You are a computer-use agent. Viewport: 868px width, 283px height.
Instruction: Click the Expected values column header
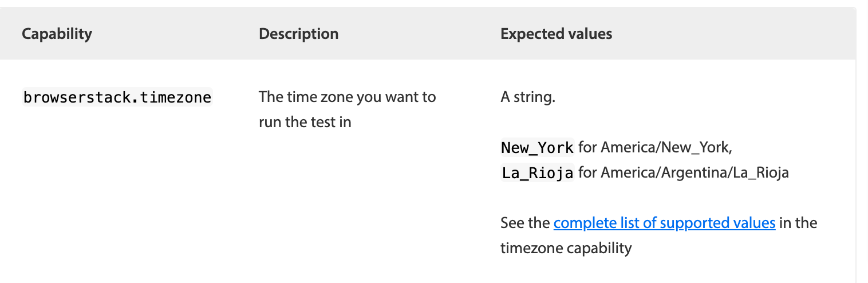point(556,34)
